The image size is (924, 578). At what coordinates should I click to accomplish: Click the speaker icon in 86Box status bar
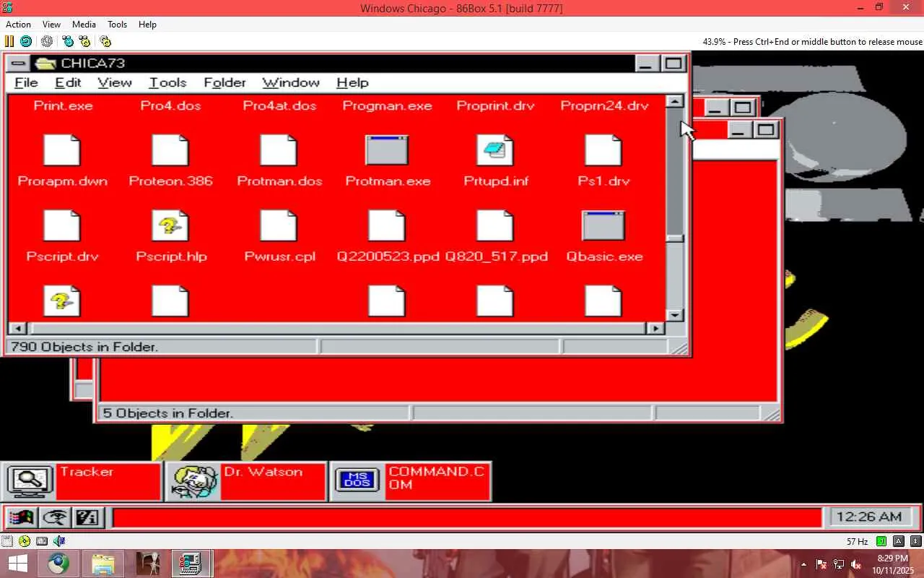click(59, 540)
